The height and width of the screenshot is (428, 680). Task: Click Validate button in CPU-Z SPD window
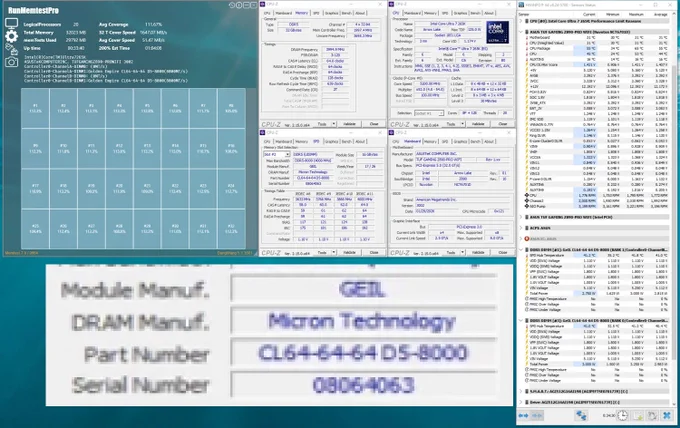pyautogui.click(x=350, y=252)
